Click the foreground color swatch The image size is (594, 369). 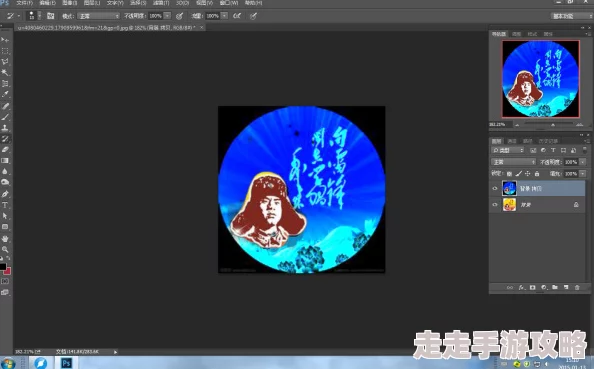pos(2,267)
